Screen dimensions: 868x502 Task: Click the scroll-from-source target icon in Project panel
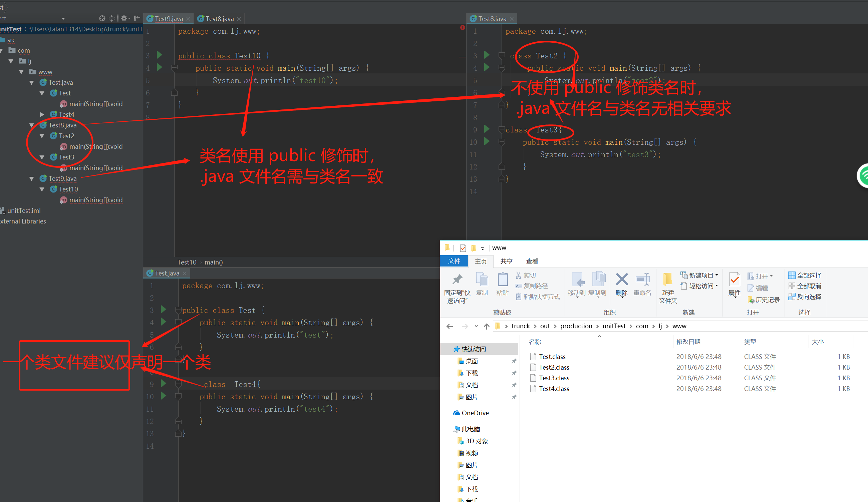coord(102,18)
